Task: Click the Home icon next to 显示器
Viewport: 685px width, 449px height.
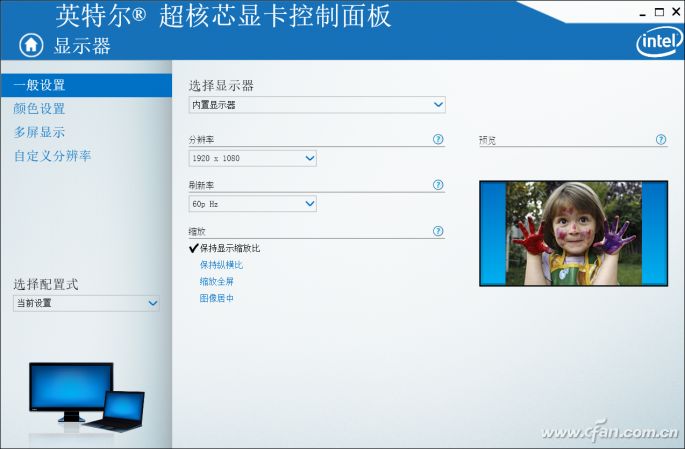Action: 31,45
